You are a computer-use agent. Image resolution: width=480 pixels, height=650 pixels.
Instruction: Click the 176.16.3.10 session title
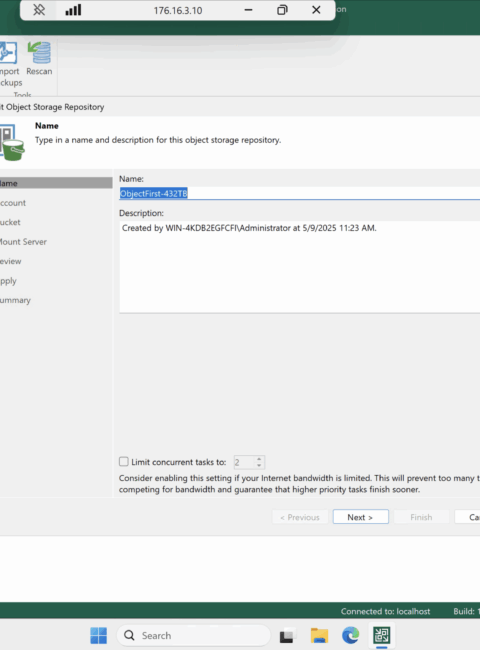tap(178, 10)
